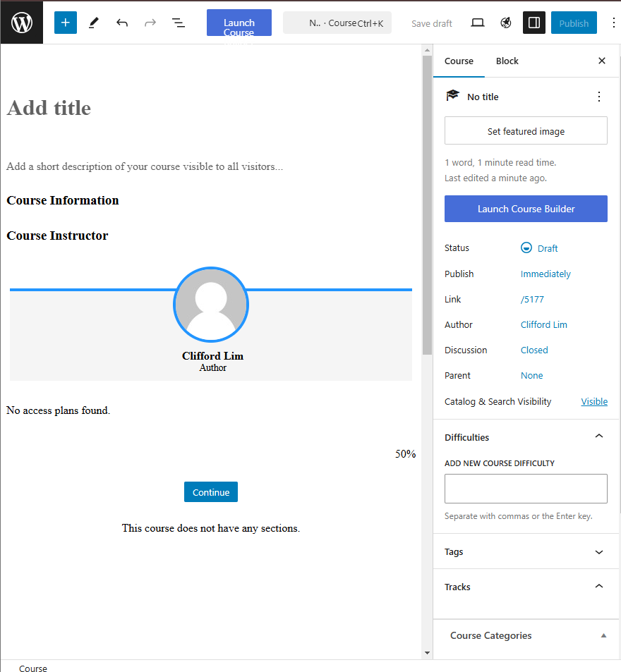621x672 pixels.
Task: Edit the /5177 link
Action: 532,299
